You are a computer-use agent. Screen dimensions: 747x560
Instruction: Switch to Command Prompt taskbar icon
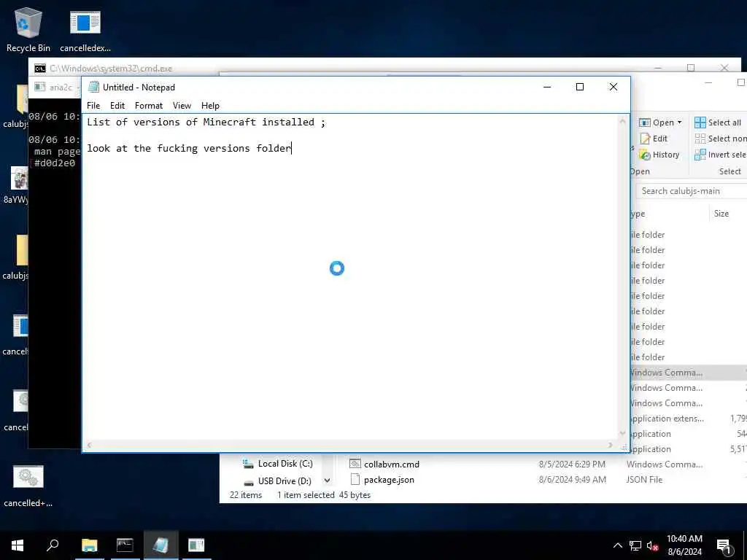point(125,545)
